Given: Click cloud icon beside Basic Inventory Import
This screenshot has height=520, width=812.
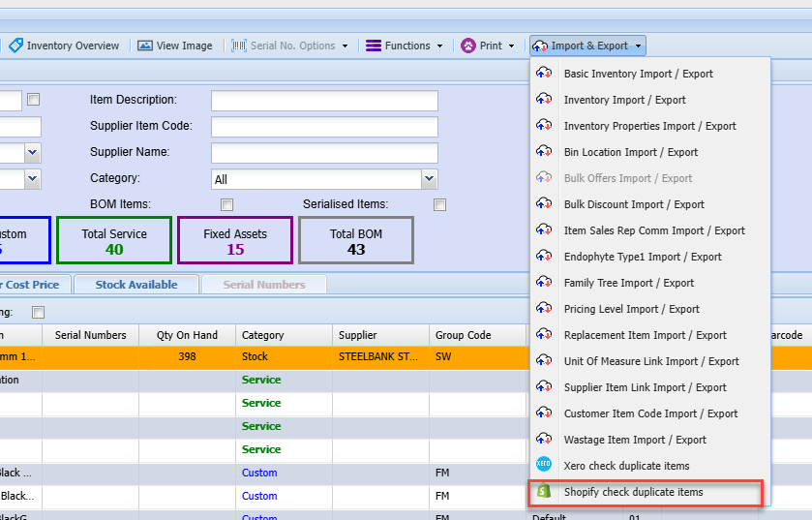Looking at the screenshot, I should click(x=544, y=74).
